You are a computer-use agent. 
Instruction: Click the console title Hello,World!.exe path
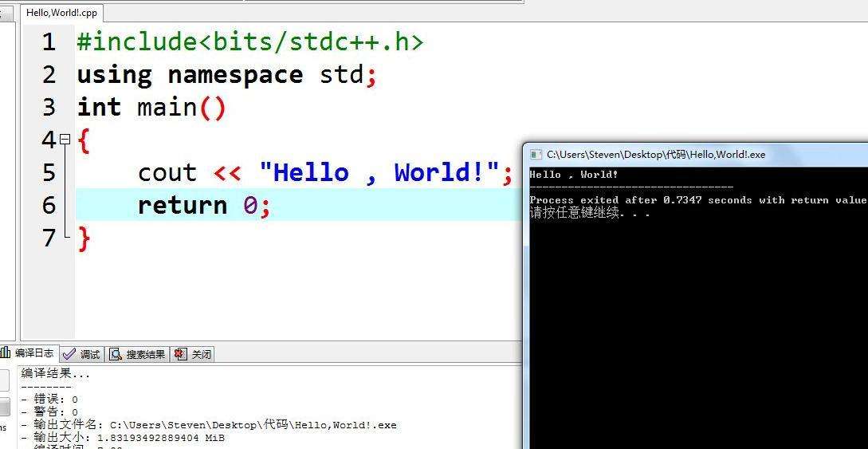coord(656,155)
